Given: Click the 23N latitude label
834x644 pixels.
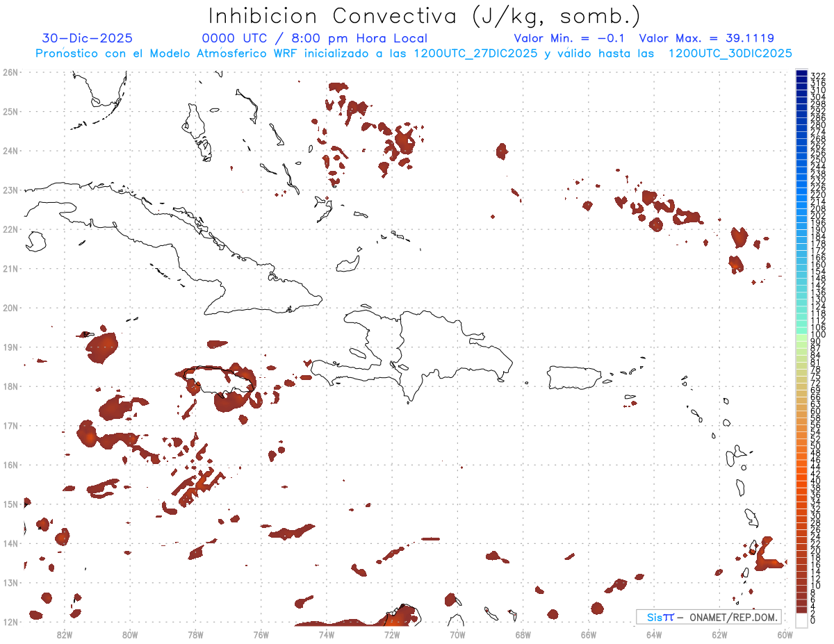Looking at the screenshot, I should [x=10, y=190].
